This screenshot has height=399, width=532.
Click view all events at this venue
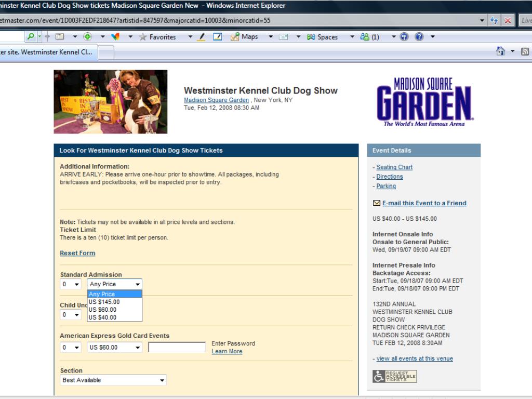coord(415,358)
